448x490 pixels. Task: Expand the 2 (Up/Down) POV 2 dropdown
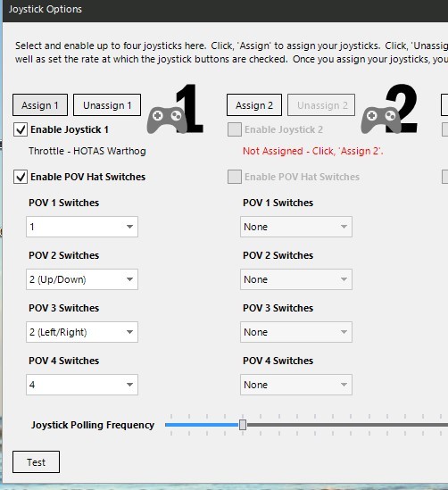point(82,279)
